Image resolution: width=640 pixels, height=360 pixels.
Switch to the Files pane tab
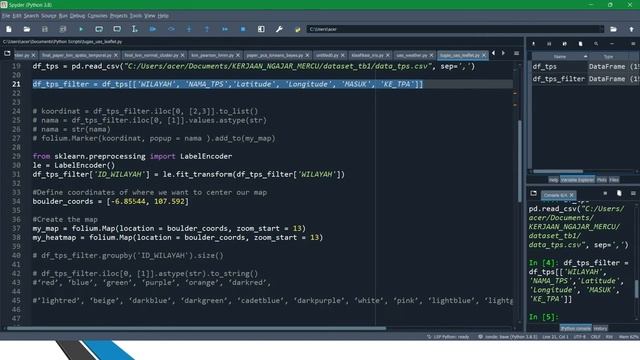click(x=614, y=180)
